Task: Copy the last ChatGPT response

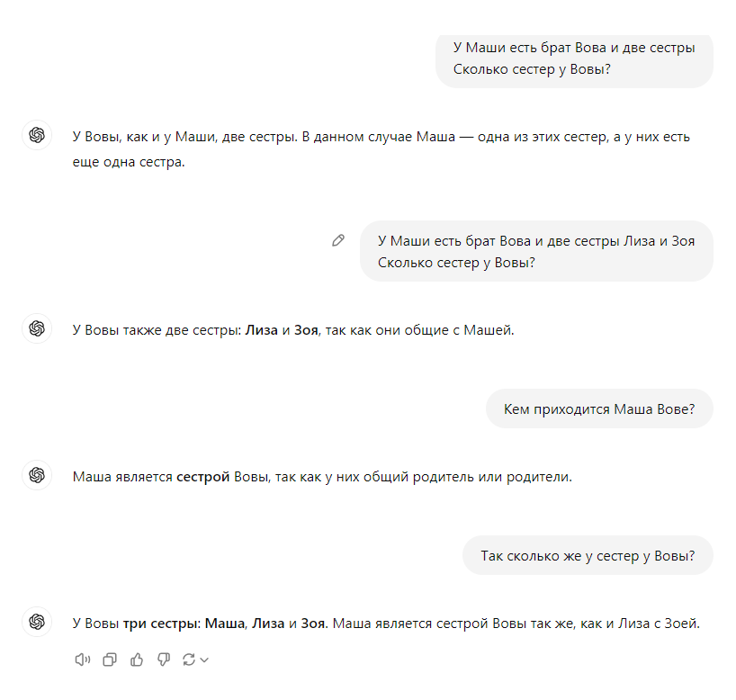Action: pos(110,660)
